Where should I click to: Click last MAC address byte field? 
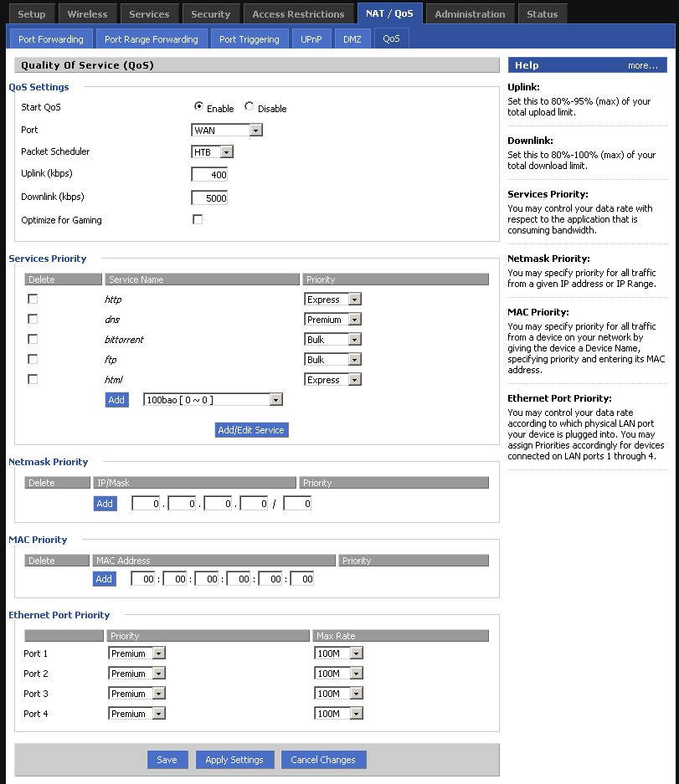tap(302, 579)
